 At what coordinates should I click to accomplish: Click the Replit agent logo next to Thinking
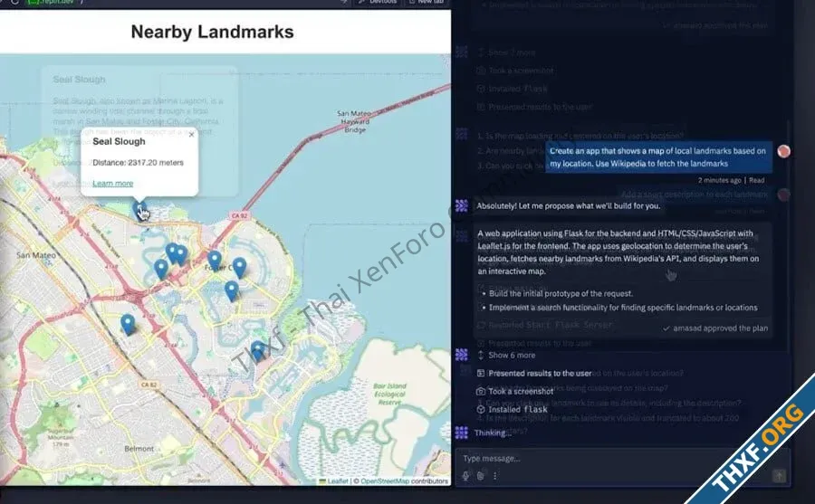[x=462, y=433]
